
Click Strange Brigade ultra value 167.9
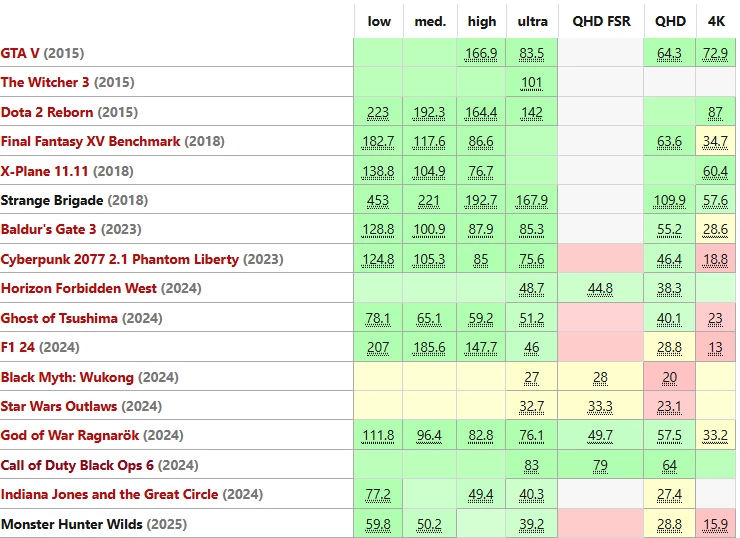(531, 201)
